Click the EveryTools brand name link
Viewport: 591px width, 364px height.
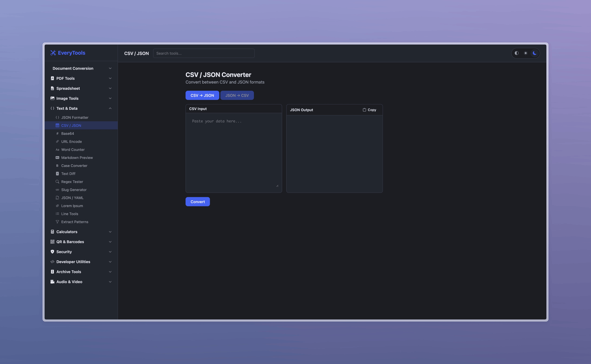[72, 53]
